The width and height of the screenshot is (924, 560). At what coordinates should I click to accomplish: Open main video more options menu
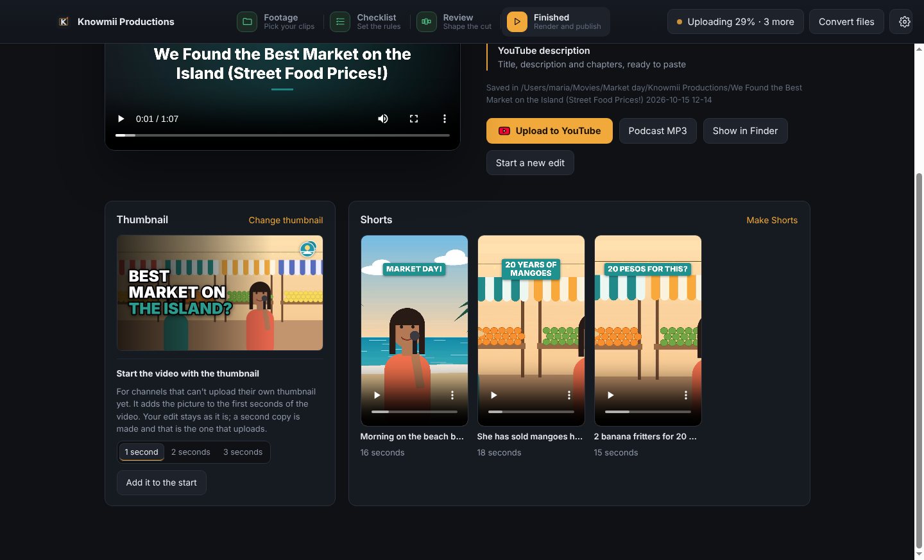444,119
